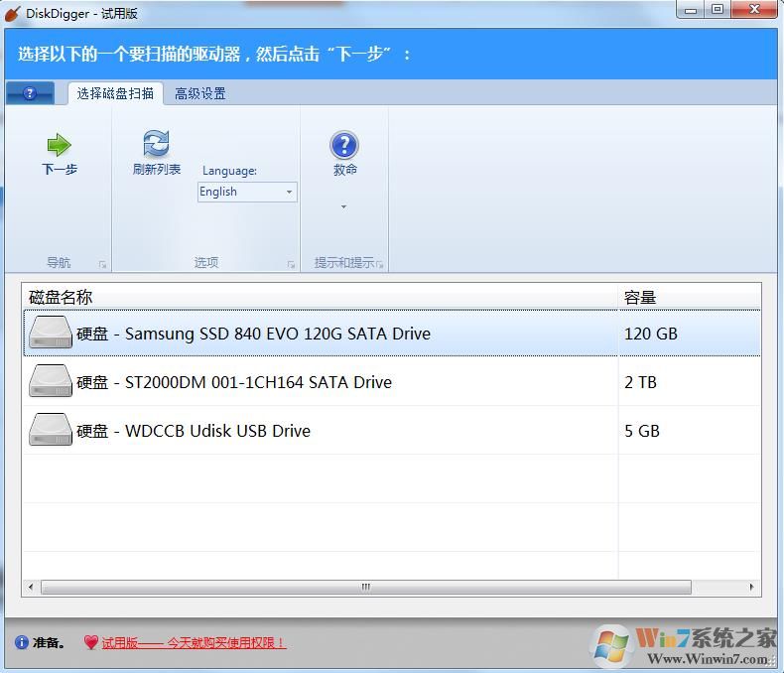Minimize the DiskDigger window

(691, 10)
